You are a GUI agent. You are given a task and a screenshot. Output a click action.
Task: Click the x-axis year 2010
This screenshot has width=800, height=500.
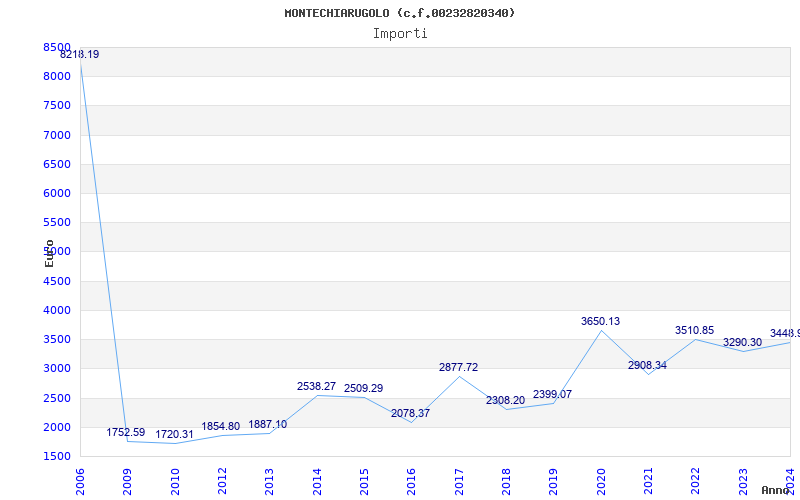(x=175, y=482)
